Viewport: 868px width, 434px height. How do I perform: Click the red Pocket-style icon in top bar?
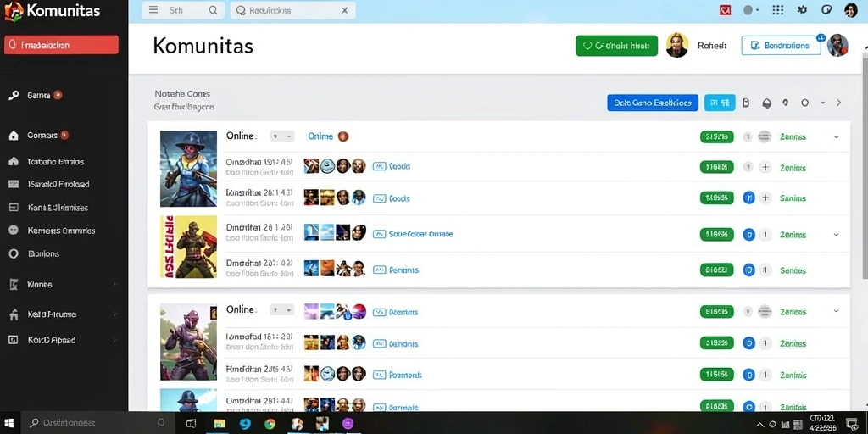click(x=726, y=10)
